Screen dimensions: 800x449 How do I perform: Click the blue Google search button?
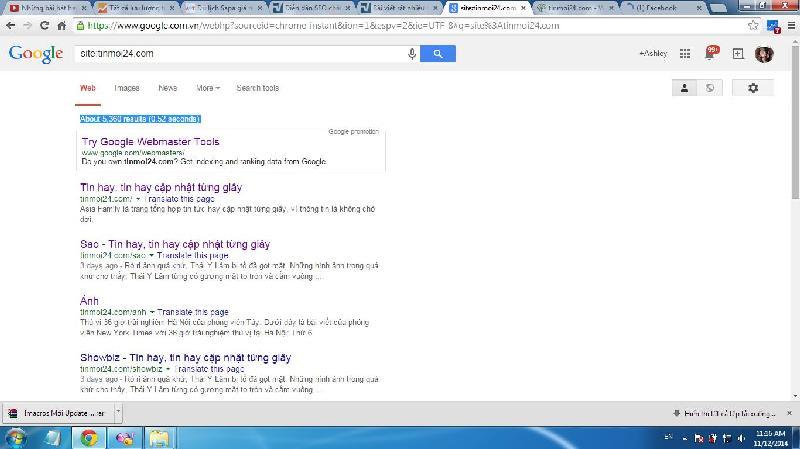438,54
